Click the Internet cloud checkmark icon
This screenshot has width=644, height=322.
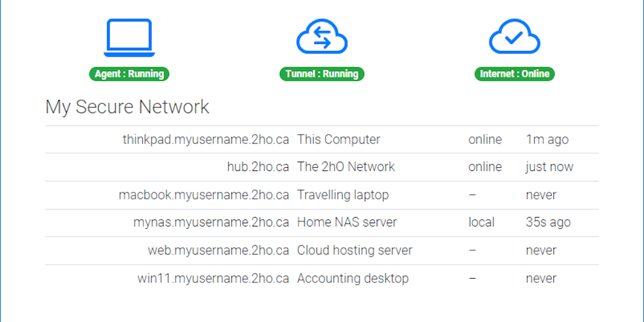point(514,37)
